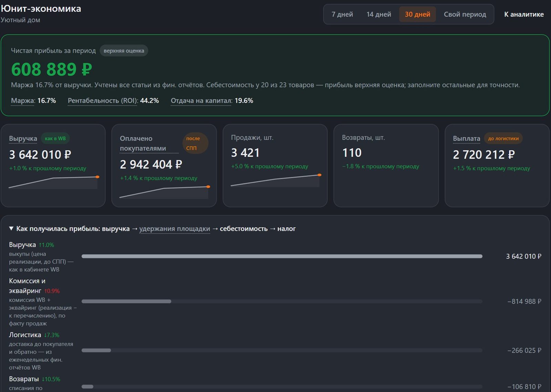Viewport: 551px width, 392px height.
Task: Click the Выручка card title
Action: point(23,138)
